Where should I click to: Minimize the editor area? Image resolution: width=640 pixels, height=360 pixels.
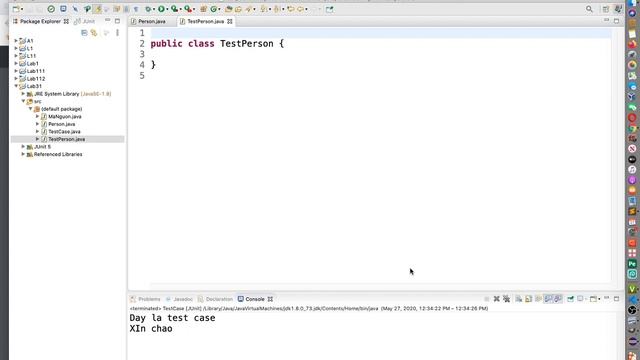pyautogui.click(x=607, y=20)
